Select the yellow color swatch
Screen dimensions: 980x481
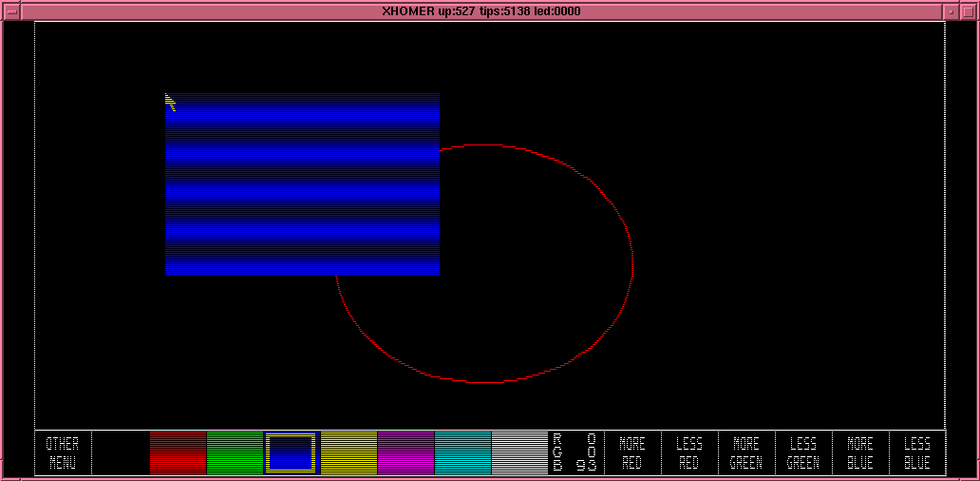coord(349,453)
